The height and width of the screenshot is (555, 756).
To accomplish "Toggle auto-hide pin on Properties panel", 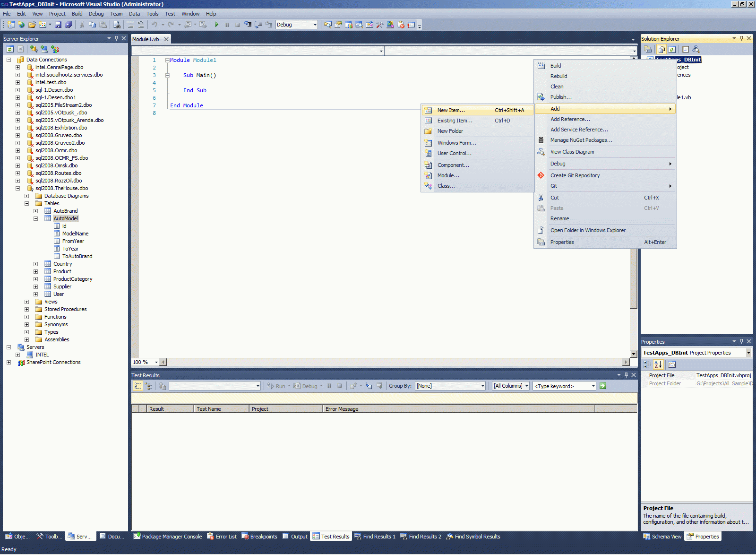I will (741, 341).
